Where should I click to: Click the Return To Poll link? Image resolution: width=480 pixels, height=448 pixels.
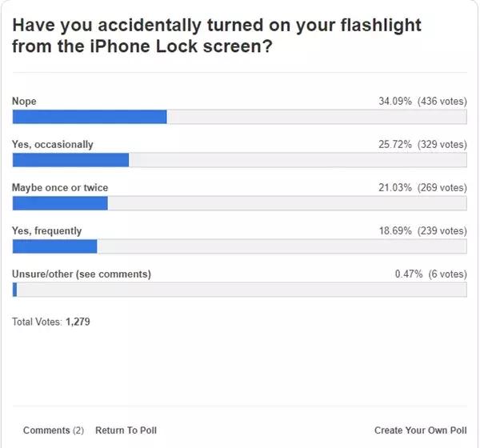coord(126,430)
